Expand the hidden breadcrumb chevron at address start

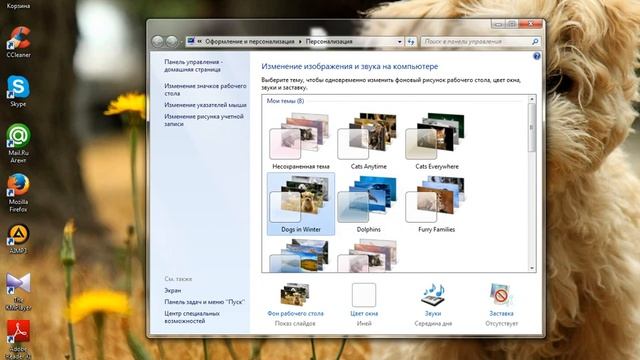[x=200, y=41]
